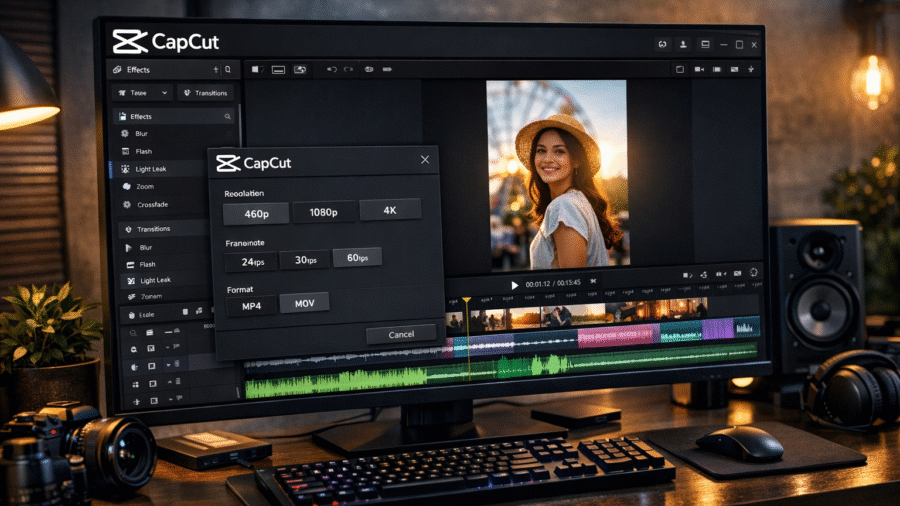Play the video preview

click(x=514, y=285)
